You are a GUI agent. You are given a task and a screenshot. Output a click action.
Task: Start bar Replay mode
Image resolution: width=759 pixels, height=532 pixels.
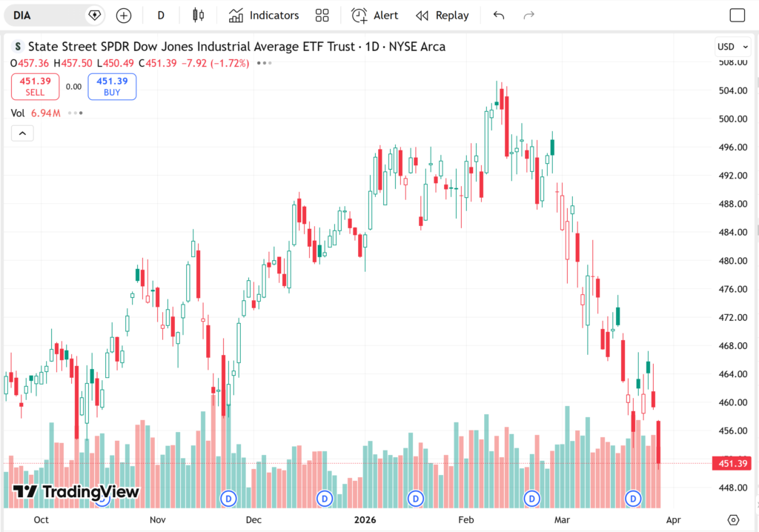[x=443, y=16]
